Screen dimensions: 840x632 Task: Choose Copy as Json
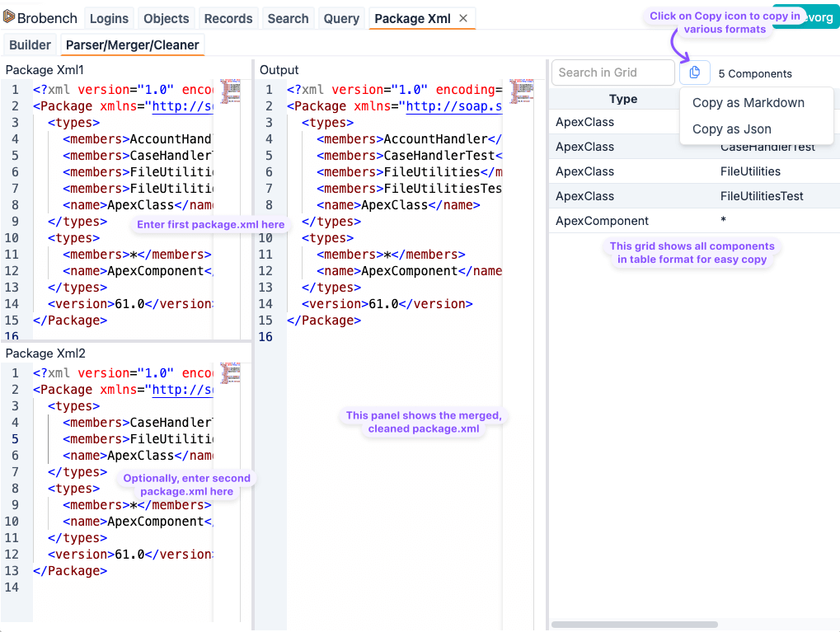click(x=732, y=129)
